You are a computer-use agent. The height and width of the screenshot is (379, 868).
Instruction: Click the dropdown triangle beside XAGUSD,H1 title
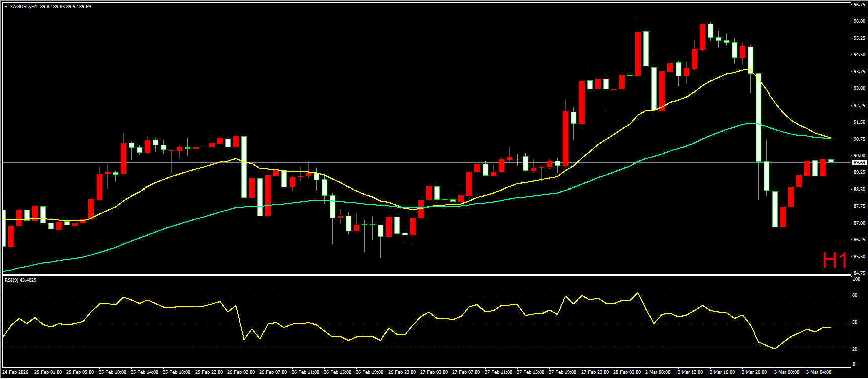[x=6, y=7]
